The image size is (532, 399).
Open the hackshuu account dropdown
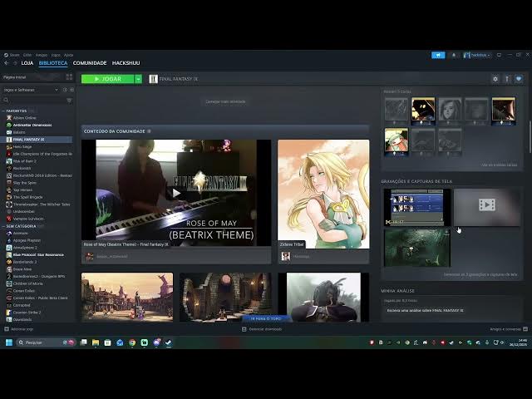[477, 55]
